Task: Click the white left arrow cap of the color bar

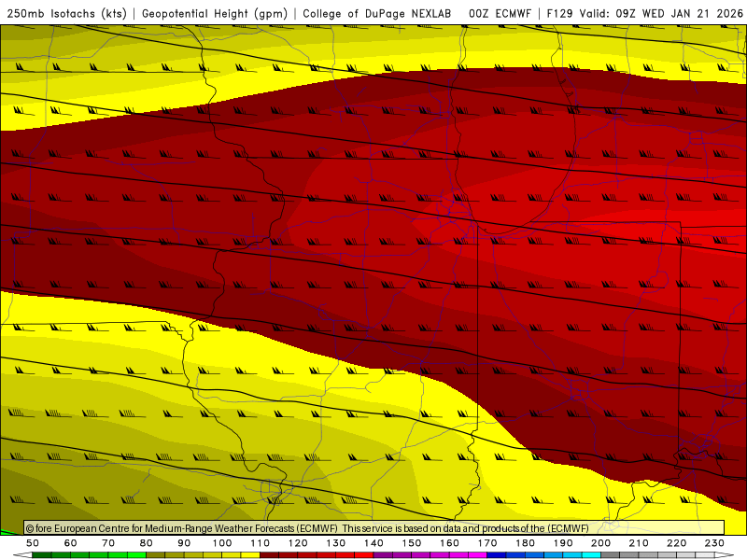Action: pos(22,555)
